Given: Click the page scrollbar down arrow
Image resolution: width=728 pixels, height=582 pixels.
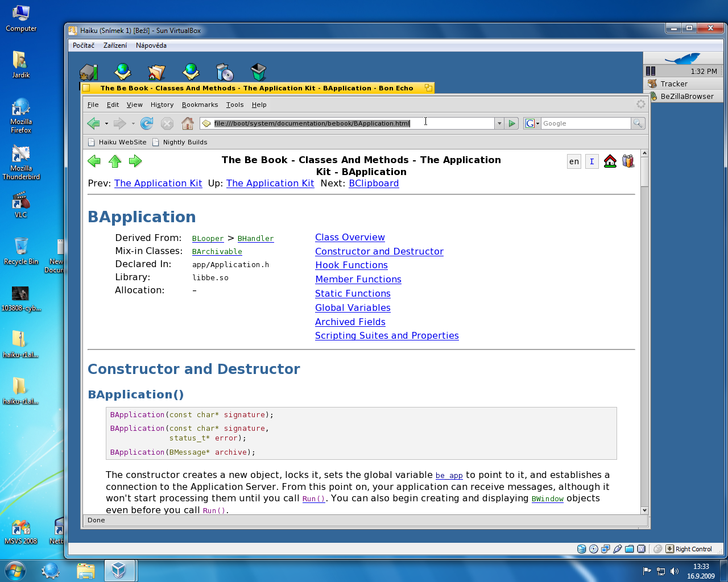Looking at the screenshot, I should pos(644,510).
